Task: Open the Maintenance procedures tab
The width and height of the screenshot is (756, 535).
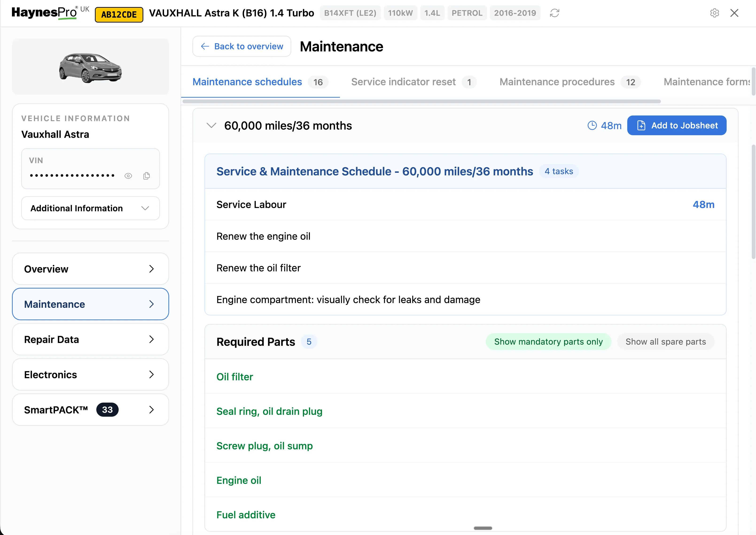Action: [x=557, y=82]
